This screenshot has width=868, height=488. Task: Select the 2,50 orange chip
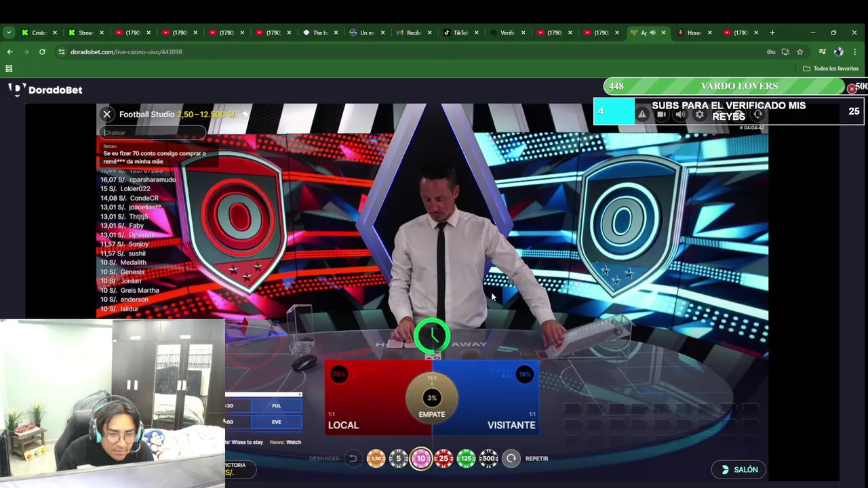pos(376,459)
